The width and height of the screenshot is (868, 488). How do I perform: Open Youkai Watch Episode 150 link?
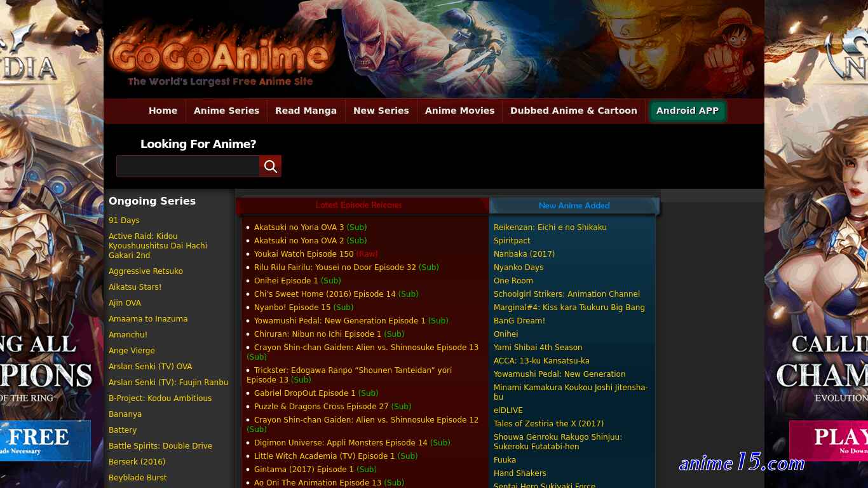tap(304, 254)
